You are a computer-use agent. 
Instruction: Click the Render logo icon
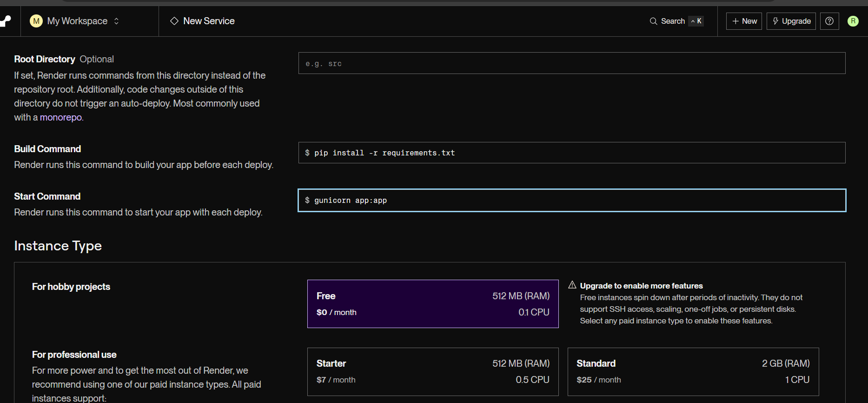click(x=5, y=21)
